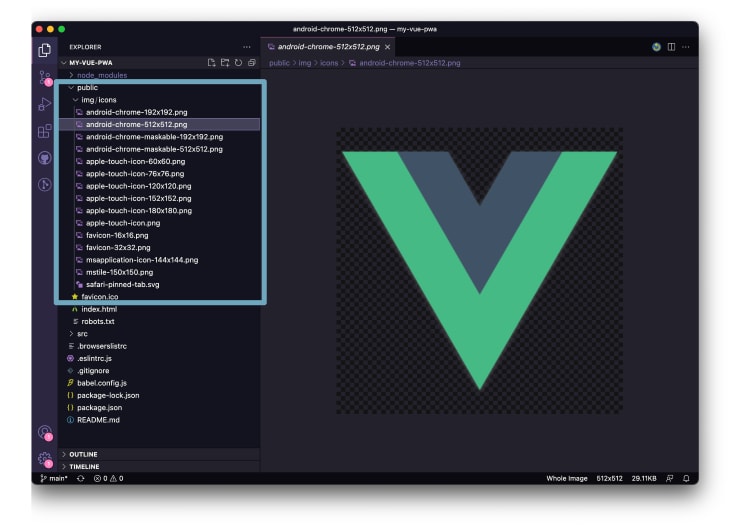Open favicon-16x16.png file
This screenshot has width=730, height=526.
click(160, 236)
